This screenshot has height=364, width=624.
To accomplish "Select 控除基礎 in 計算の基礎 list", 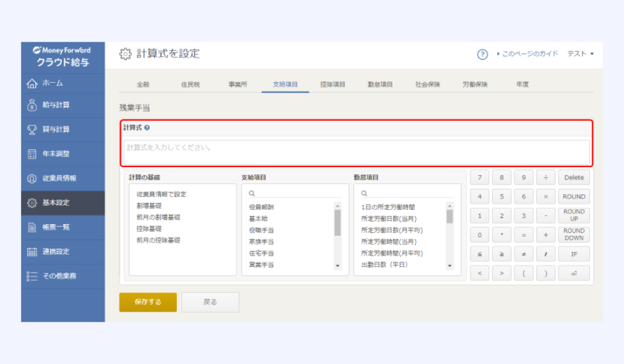I will coord(149,229).
